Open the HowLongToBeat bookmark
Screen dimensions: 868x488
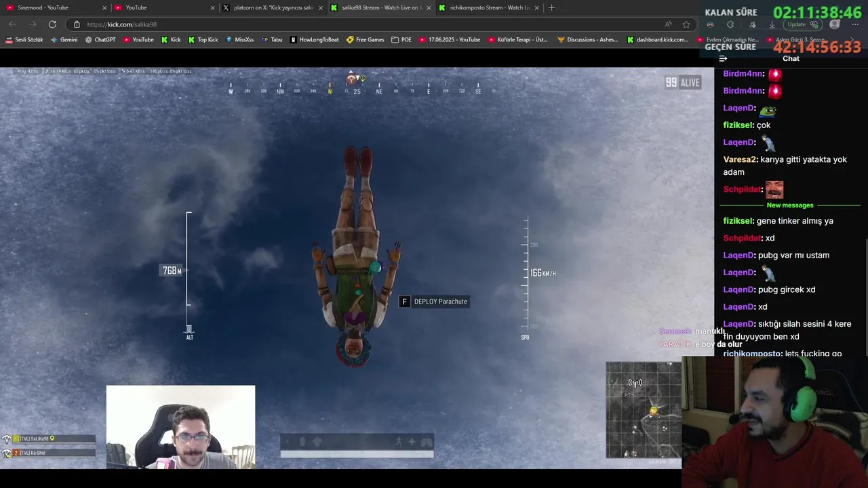(x=315, y=40)
